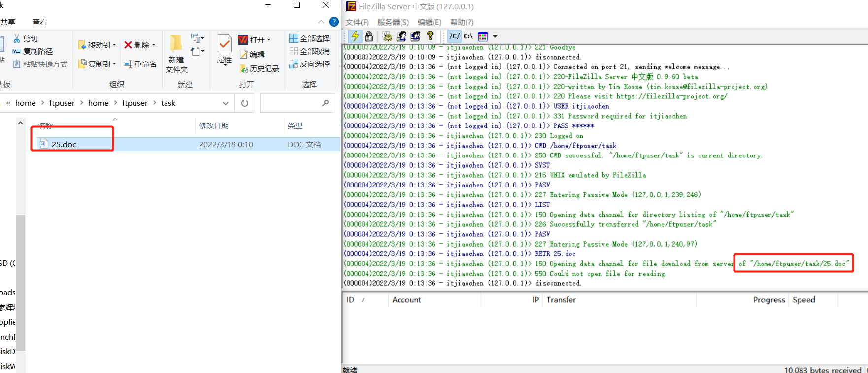The image size is (868, 373).
Task: Sort by 名称 column header
Action: [x=46, y=125]
